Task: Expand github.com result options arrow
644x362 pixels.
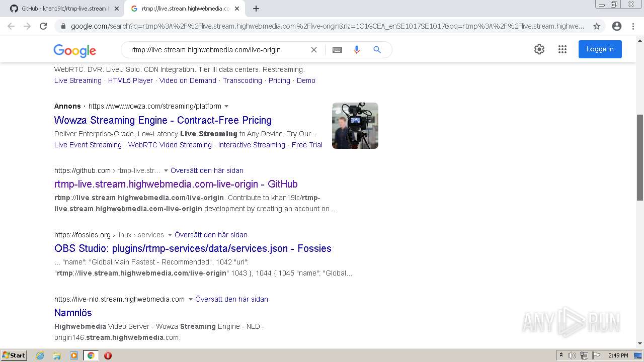Action: tap(166, 170)
